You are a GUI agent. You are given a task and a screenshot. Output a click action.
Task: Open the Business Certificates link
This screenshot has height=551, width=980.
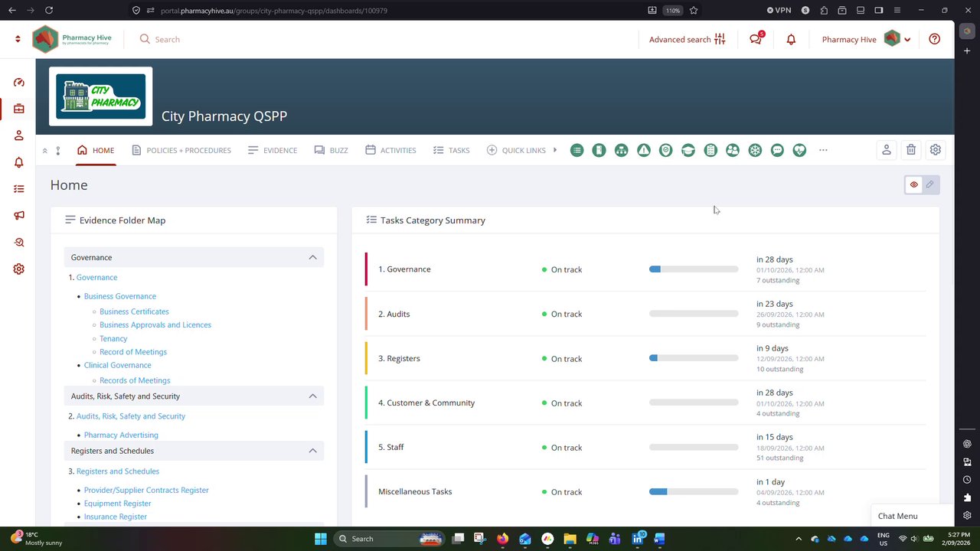[x=134, y=311]
